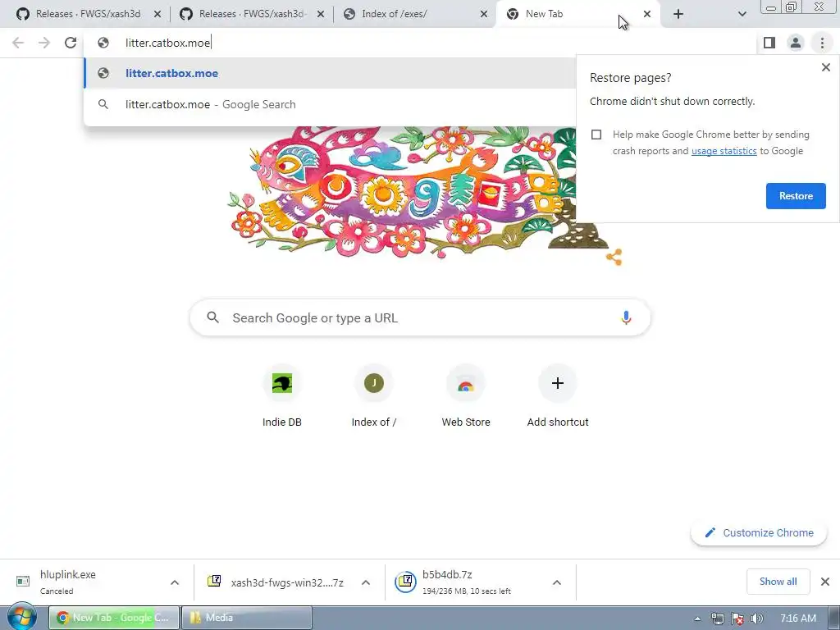Open the Web Store shortcut
The height and width of the screenshot is (630, 840).
(466, 396)
